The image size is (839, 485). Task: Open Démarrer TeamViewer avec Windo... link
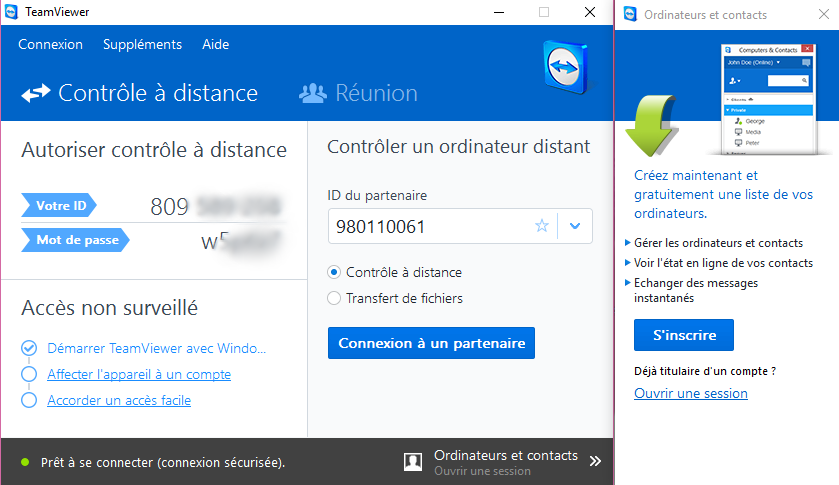(156, 348)
